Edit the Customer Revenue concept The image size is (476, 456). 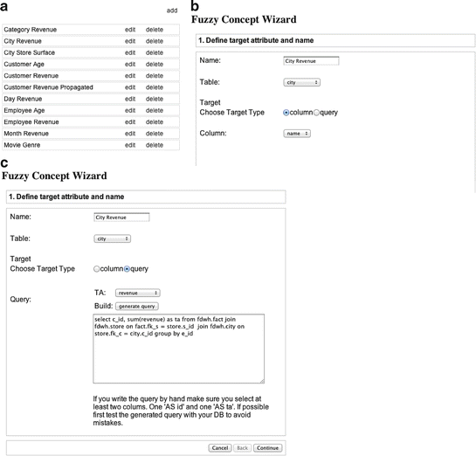click(130, 76)
